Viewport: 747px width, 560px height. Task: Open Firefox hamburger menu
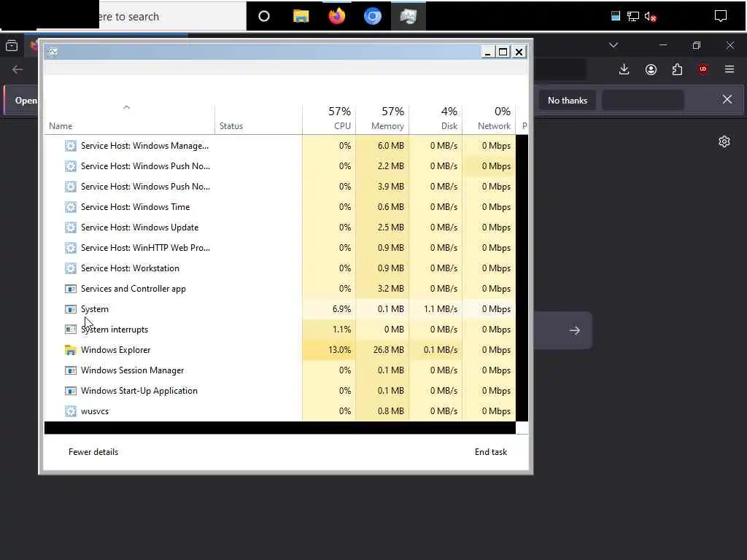coord(729,69)
